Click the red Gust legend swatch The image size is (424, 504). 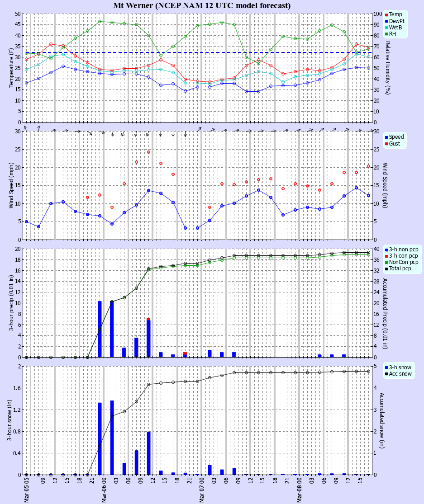pos(387,144)
